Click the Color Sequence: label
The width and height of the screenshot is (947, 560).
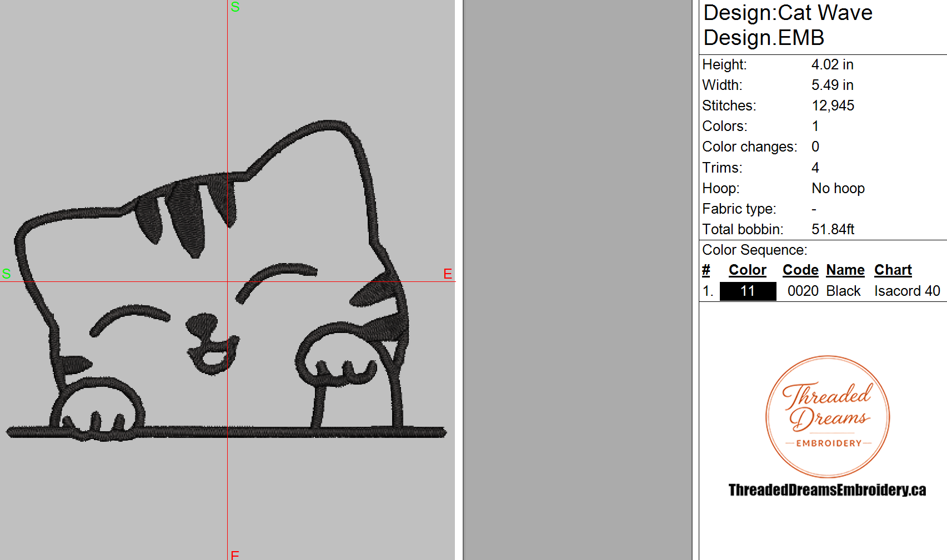tap(754, 250)
